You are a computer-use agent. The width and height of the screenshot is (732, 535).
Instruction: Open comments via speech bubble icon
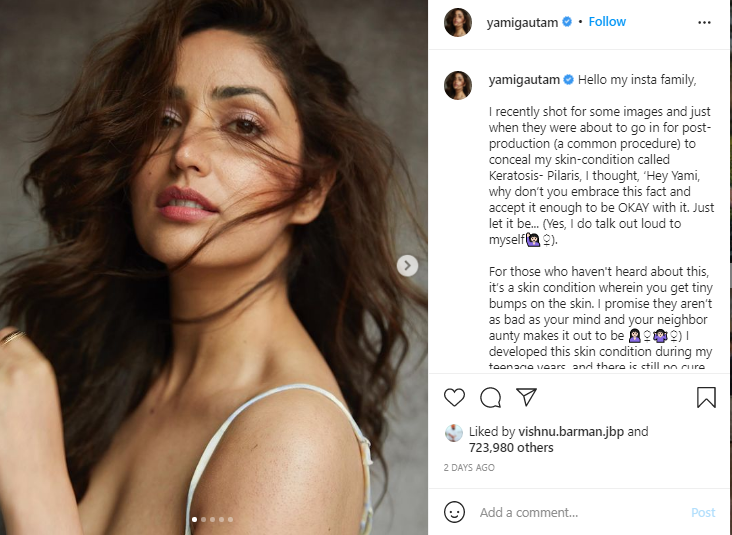point(490,398)
